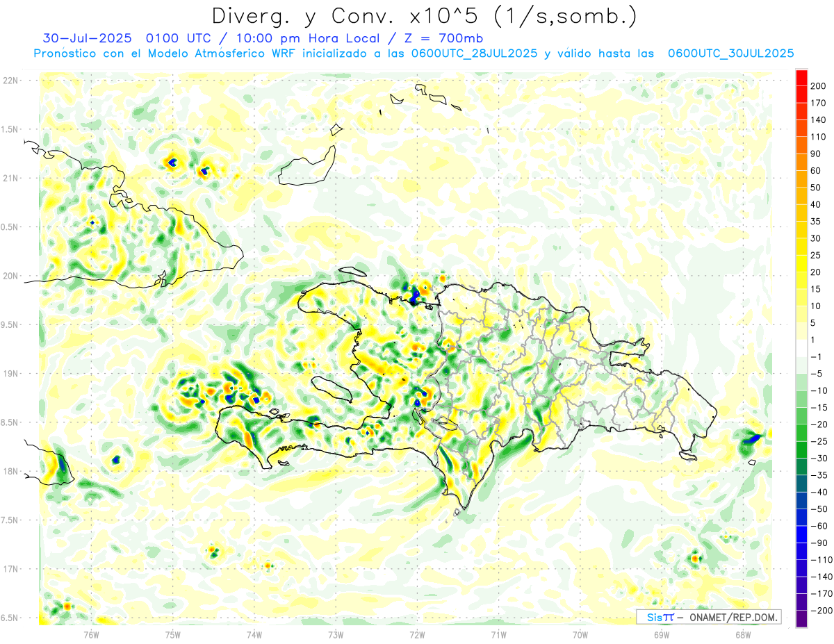
Task: Click the '18N' latitude label
Action: pos(10,471)
